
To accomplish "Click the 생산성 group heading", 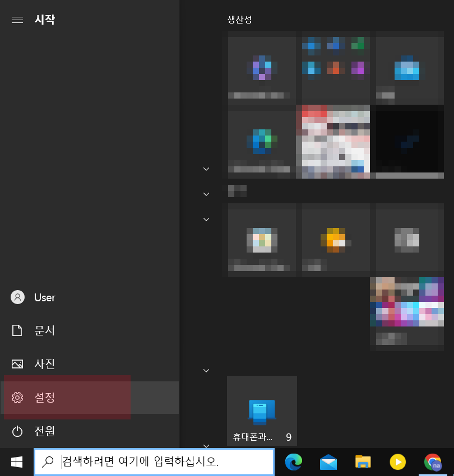I will (240, 20).
